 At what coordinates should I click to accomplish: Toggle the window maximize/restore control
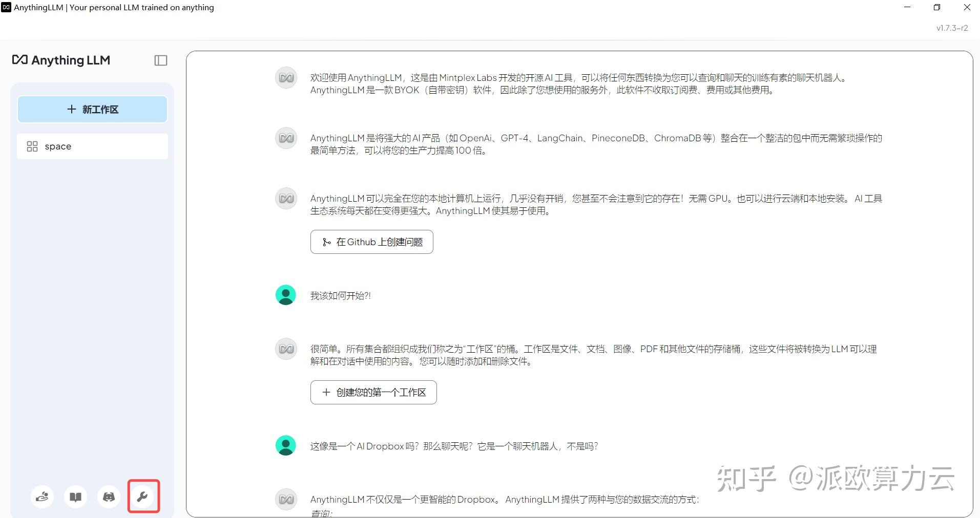click(937, 7)
